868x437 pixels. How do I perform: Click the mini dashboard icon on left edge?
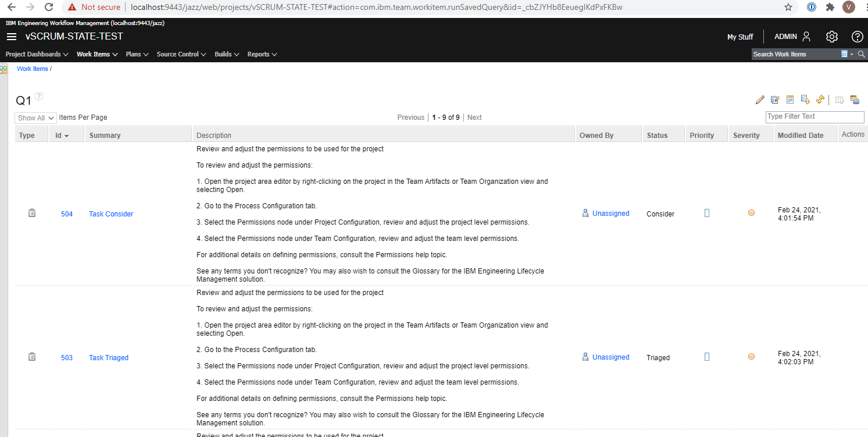(x=3, y=70)
